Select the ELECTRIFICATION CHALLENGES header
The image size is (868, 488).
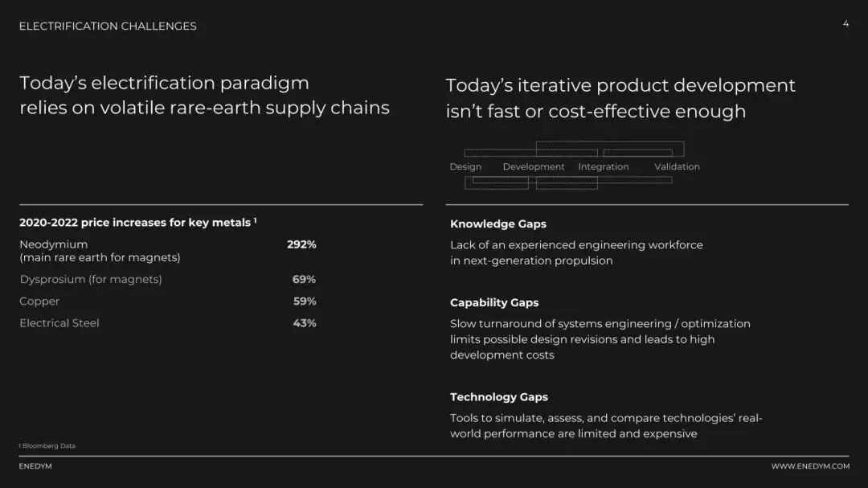coord(108,26)
